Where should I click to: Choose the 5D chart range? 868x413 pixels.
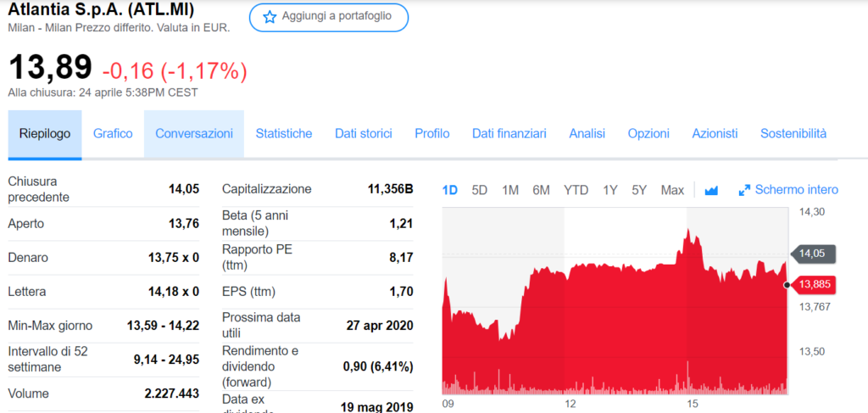[x=480, y=191]
